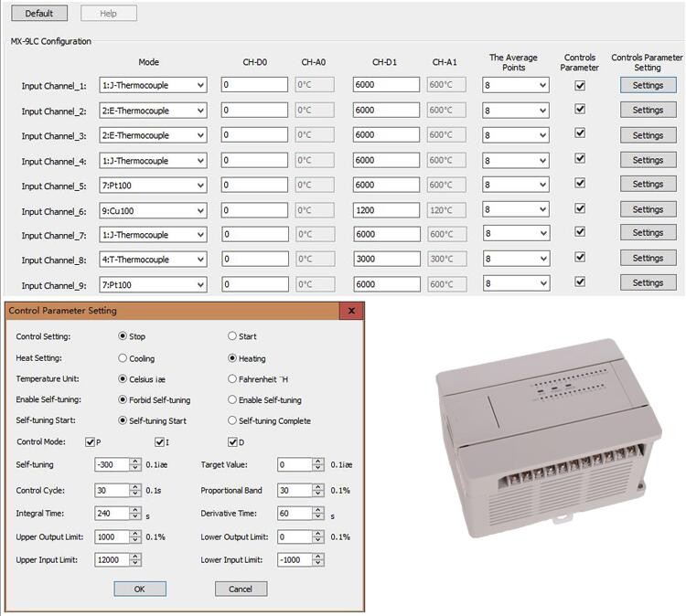
Task: Click the Default button
Action: [x=38, y=14]
